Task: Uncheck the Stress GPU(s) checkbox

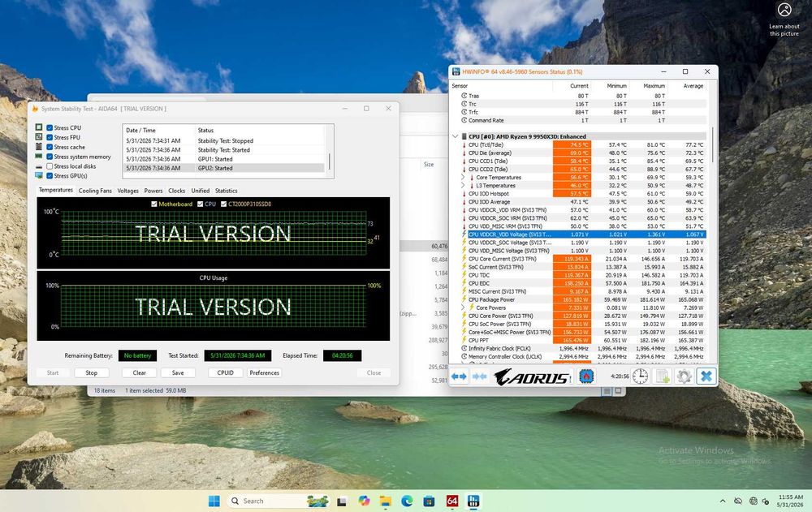Action: [50, 175]
